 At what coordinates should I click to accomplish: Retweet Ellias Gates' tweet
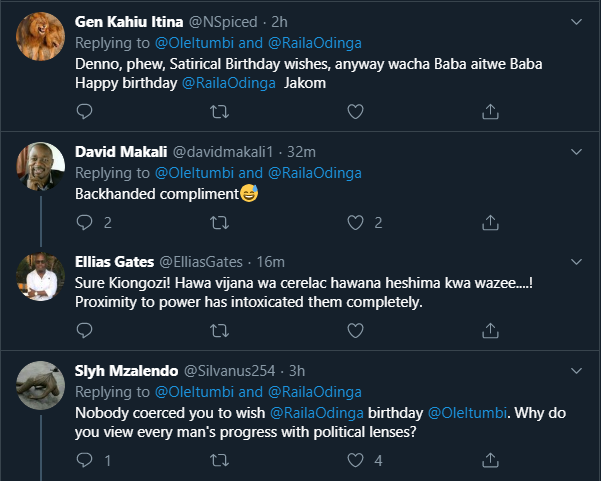[x=220, y=331]
